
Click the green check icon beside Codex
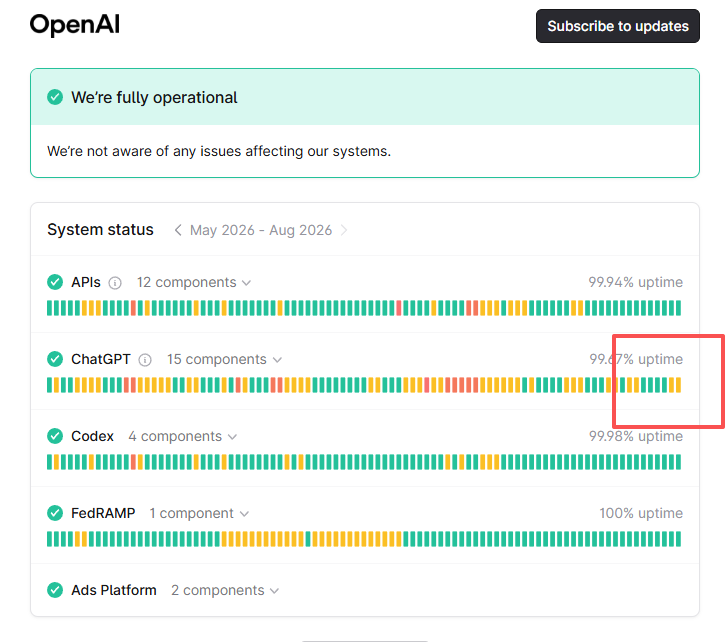[55, 436]
